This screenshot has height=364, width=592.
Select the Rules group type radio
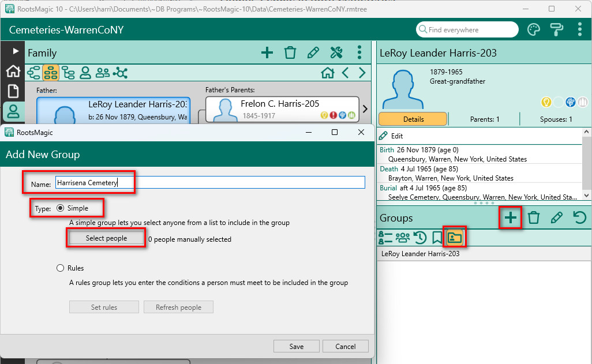click(60, 268)
